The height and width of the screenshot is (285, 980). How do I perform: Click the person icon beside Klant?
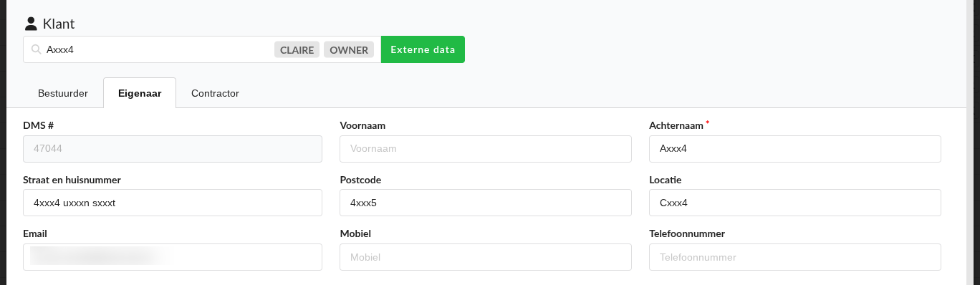(31, 24)
